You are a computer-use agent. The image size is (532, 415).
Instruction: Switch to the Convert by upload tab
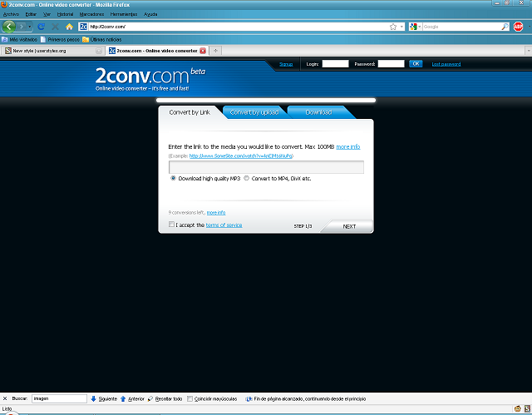(254, 112)
